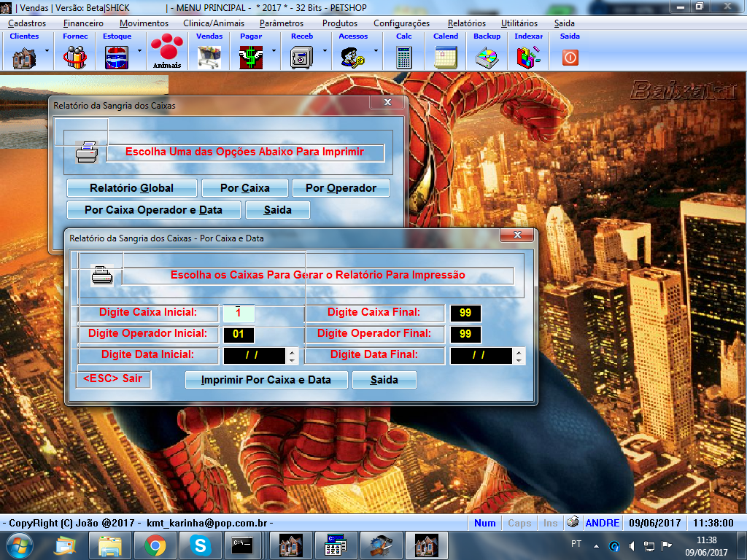Expand Receb toolbar dropdown arrow
The image size is (747, 560).
325,50
